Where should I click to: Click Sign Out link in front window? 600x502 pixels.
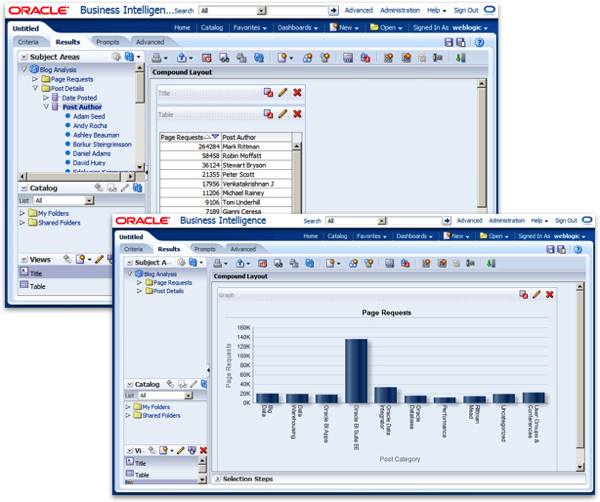point(566,221)
